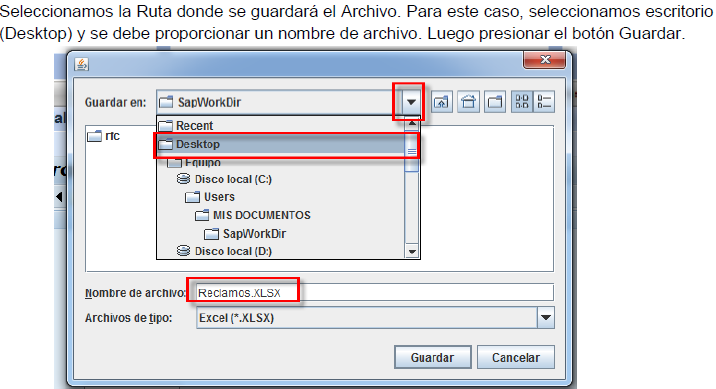Switch to List view icon
The height and width of the screenshot is (389, 716).
[x=522, y=101]
